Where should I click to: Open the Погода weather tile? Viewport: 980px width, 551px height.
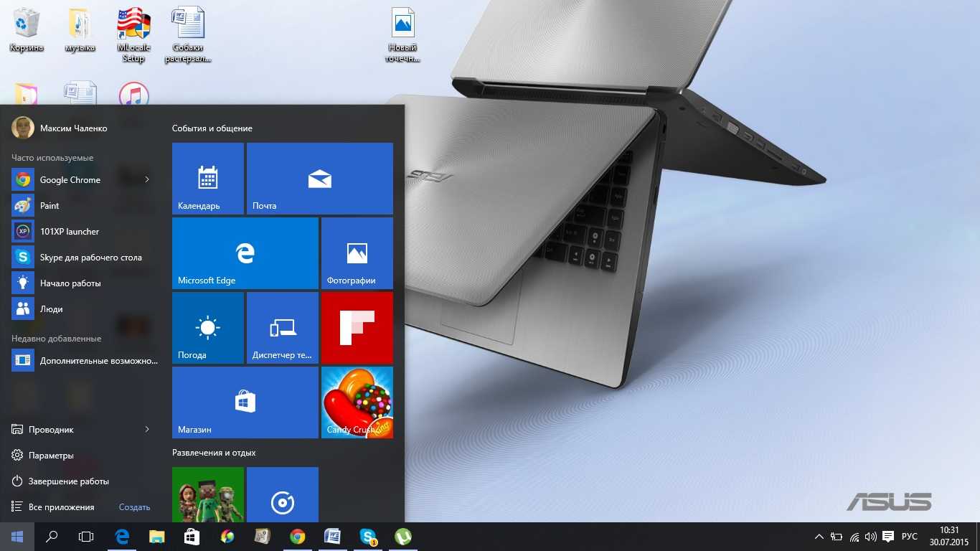click(207, 328)
